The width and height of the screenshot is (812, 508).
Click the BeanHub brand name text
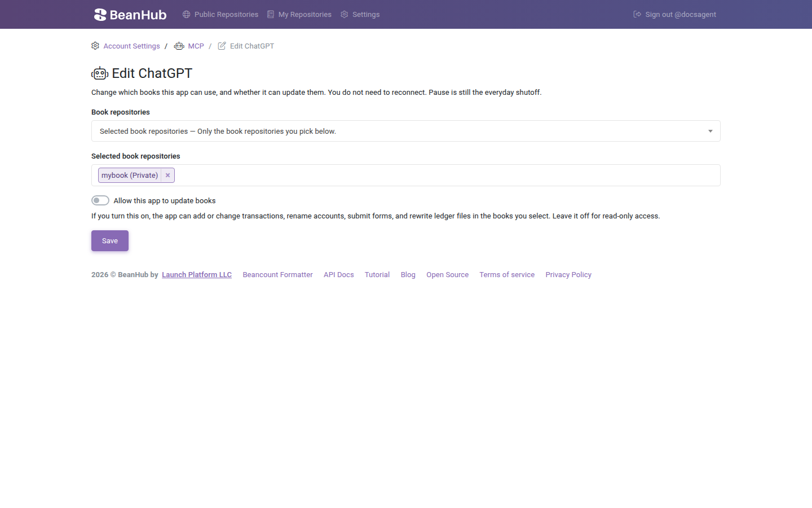point(138,15)
